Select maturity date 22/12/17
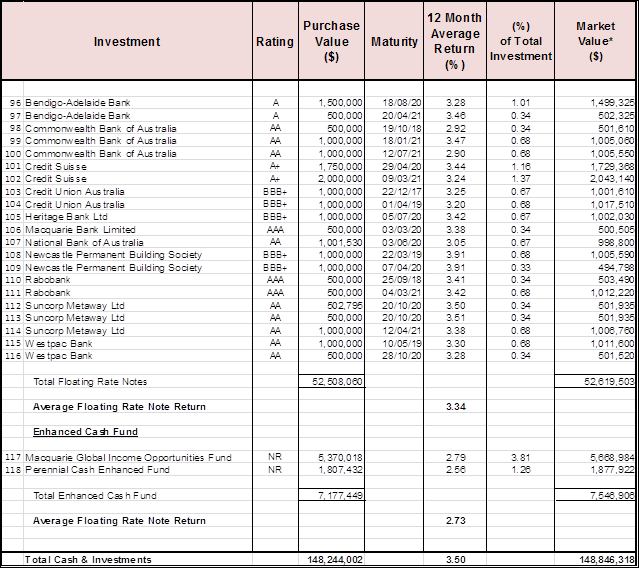 pyautogui.click(x=401, y=192)
